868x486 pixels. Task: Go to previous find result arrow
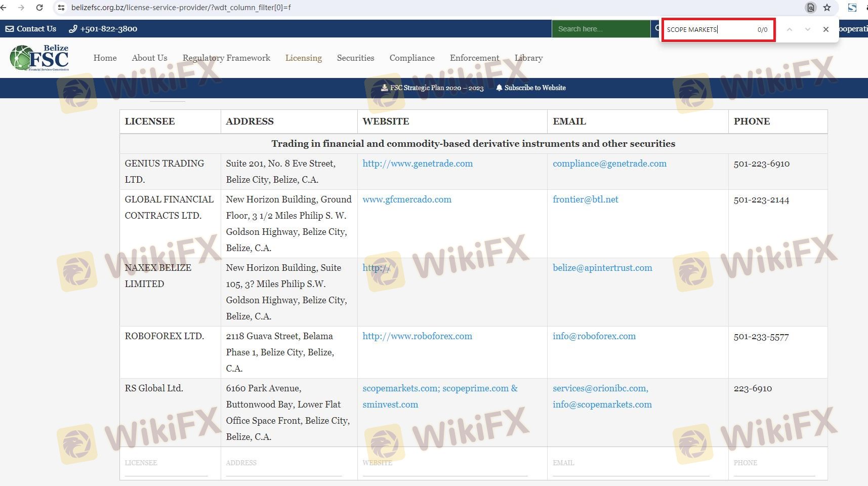pyautogui.click(x=789, y=29)
